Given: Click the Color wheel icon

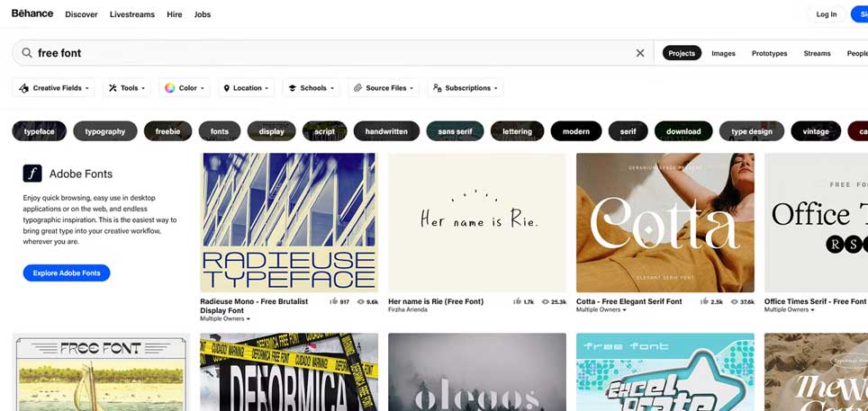Looking at the screenshot, I should click(x=170, y=88).
